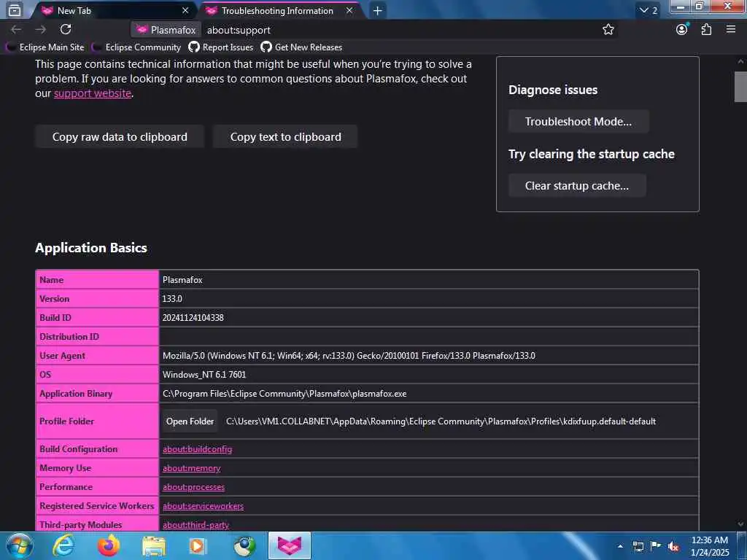Click the scrollbar down arrow
The height and width of the screenshot is (560, 747).
coord(740,524)
